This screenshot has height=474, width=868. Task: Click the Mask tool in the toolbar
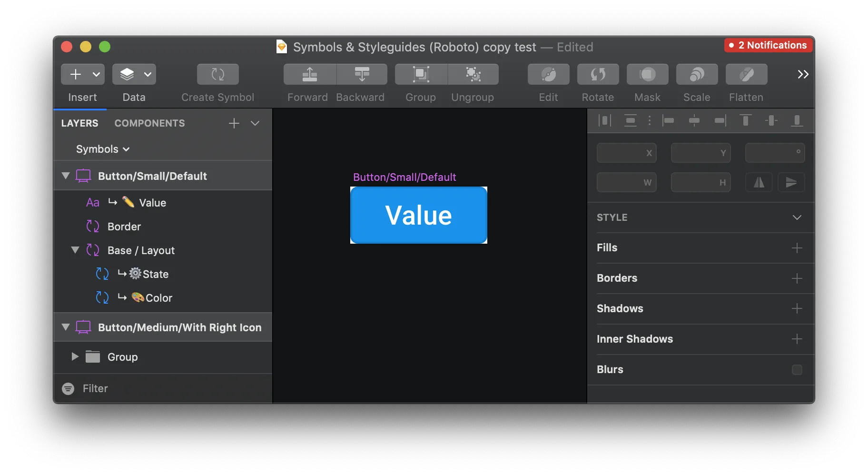[x=647, y=74]
